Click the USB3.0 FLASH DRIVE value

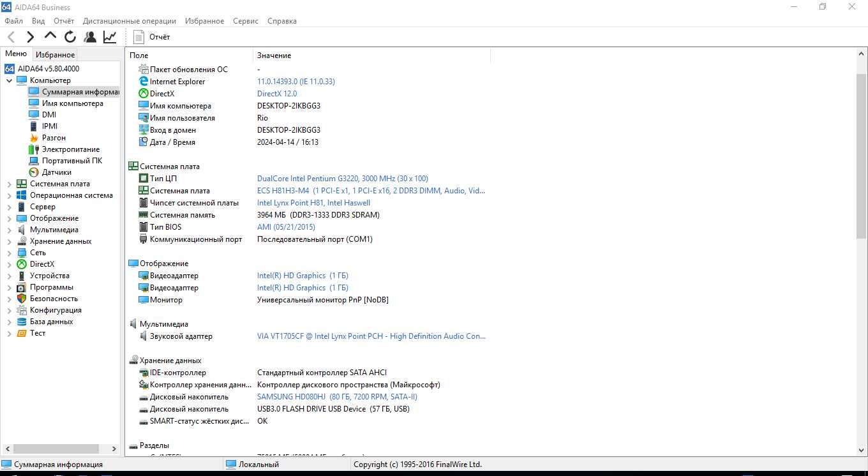click(333, 409)
